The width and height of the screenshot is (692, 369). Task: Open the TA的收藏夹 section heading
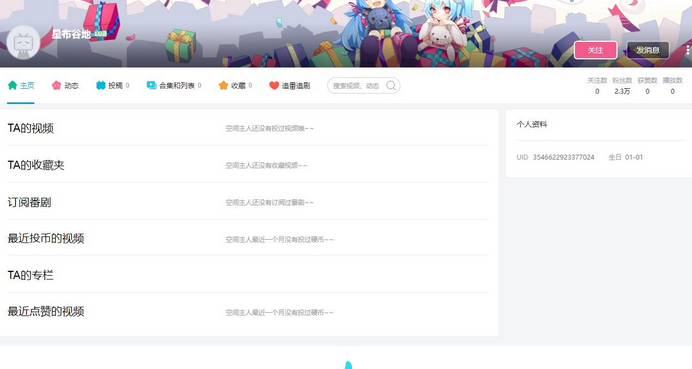pyautogui.click(x=36, y=166)
